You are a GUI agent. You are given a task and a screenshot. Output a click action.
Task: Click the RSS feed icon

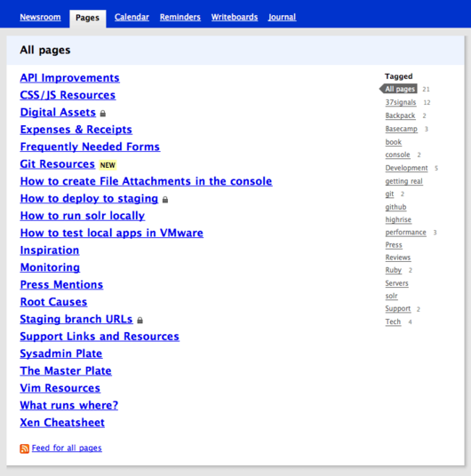(24, 448)
